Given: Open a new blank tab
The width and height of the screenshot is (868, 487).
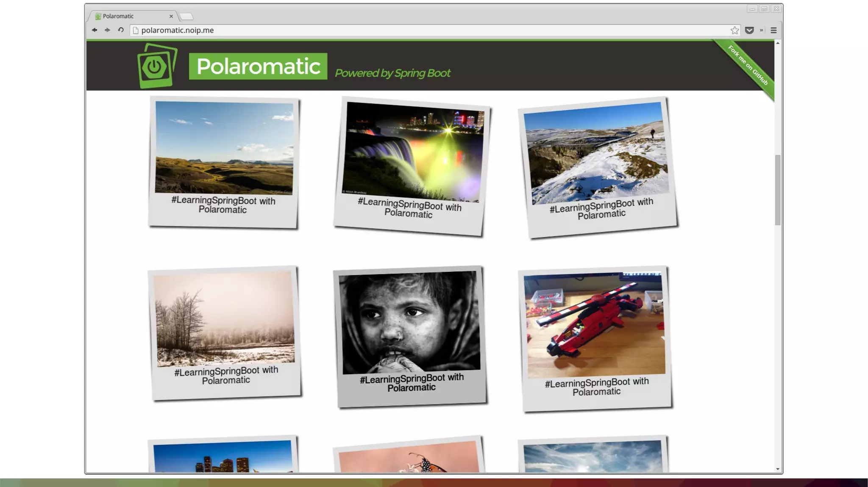Looking at the screenshot, I should [x=186, y=17].
